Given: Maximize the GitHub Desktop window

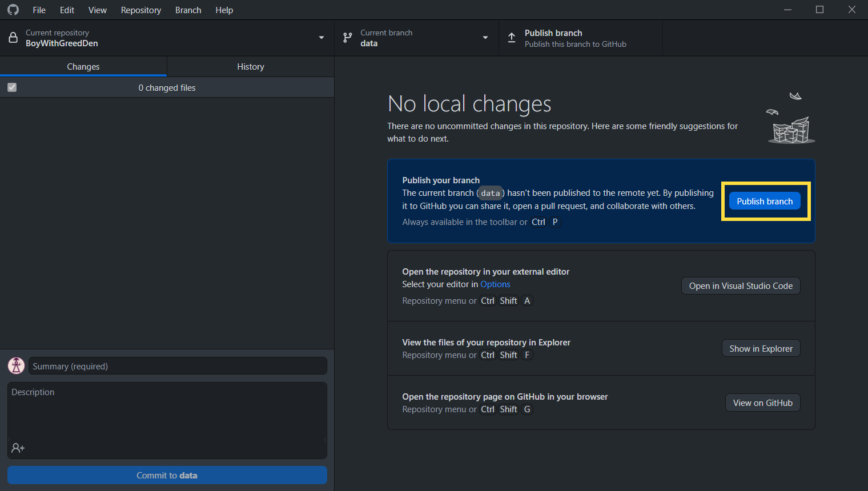Looking at the screenshot, I should tap(819, 10).
